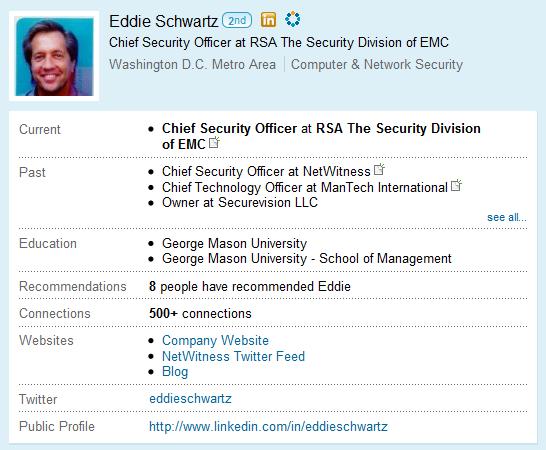Open the public profile linkedin.com URL
The image size is (546, 450).
pos(268,426)
